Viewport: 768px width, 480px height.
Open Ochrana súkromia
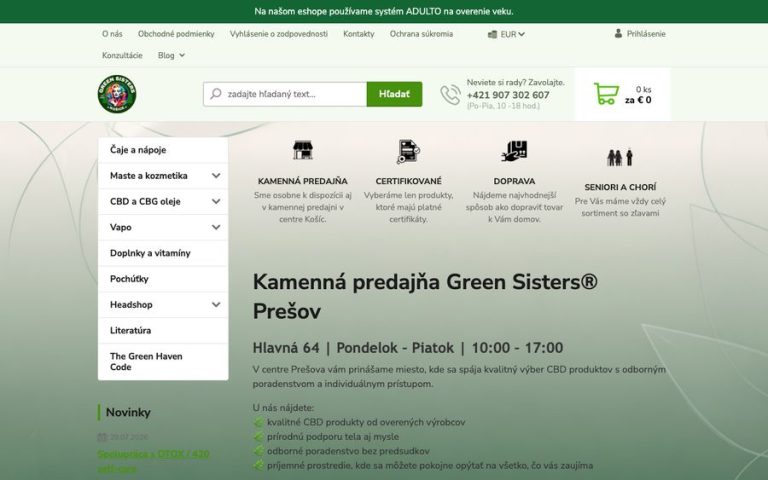(421, 34)
